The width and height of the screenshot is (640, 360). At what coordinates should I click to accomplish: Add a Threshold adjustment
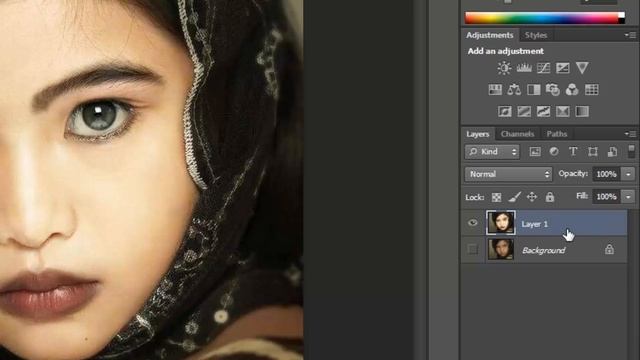tap(543, 111)
